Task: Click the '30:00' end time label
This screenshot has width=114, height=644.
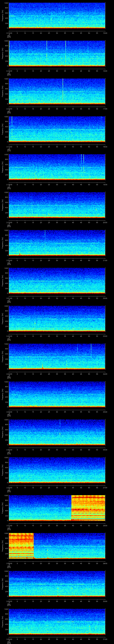Action: pos(105,601)
